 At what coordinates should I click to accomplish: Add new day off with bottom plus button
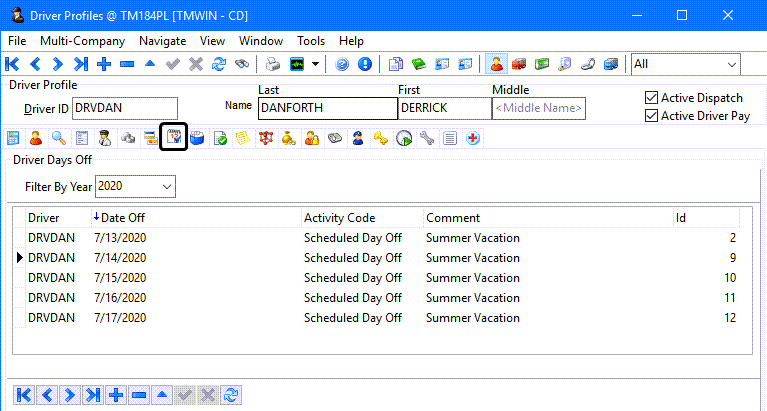116,395
